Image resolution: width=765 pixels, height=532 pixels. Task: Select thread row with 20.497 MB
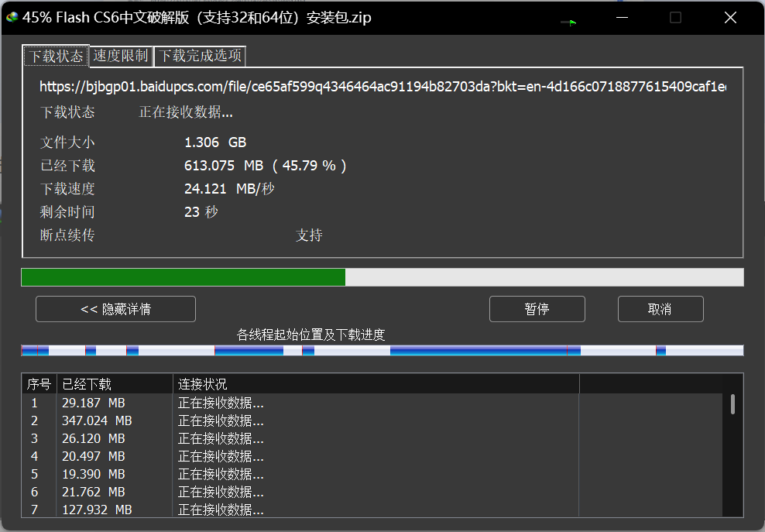click(x=372, y=456)
